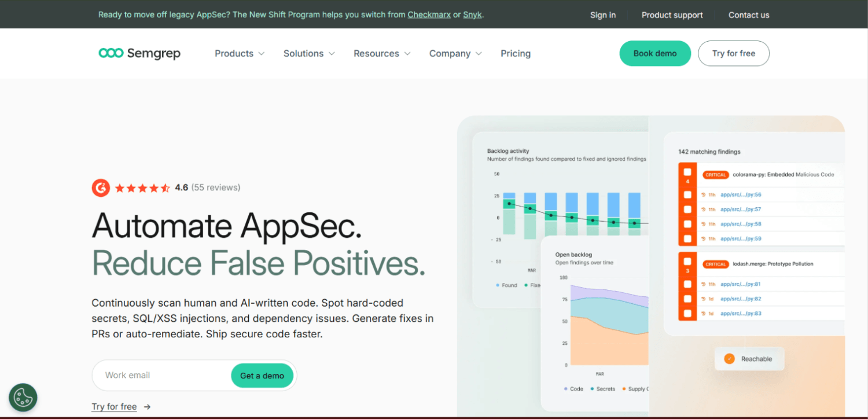Click the Secrets legend dot in Open backlog

[x=592, y=389]
